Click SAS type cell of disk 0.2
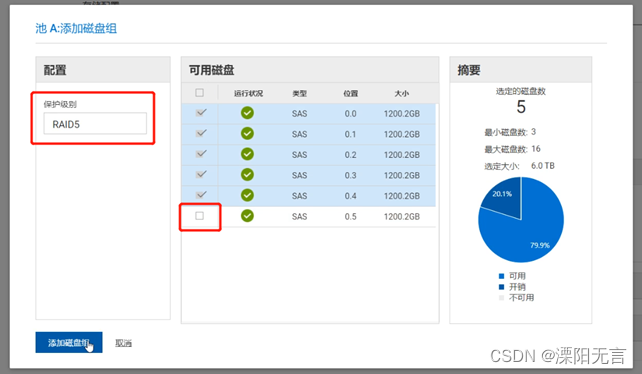The height and width of the screenshot is (374, 642). point(299,155)
